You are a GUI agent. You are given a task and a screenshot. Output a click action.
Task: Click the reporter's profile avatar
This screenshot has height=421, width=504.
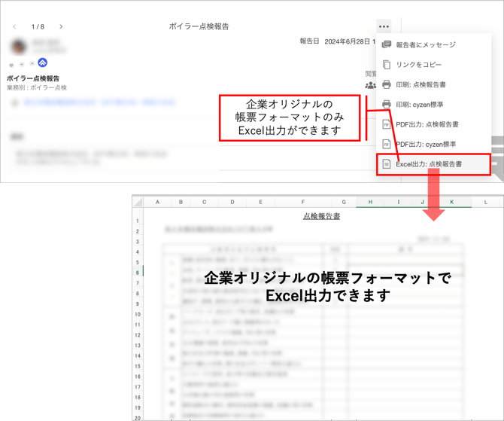(18, 46)
